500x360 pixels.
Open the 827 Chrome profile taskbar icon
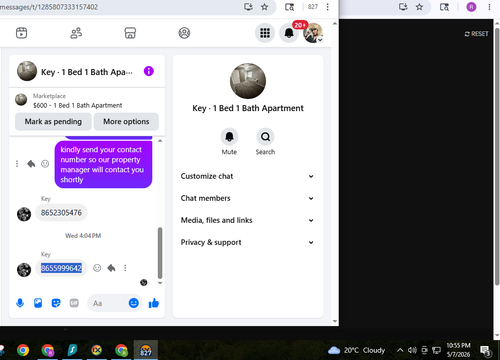point(146,350)
